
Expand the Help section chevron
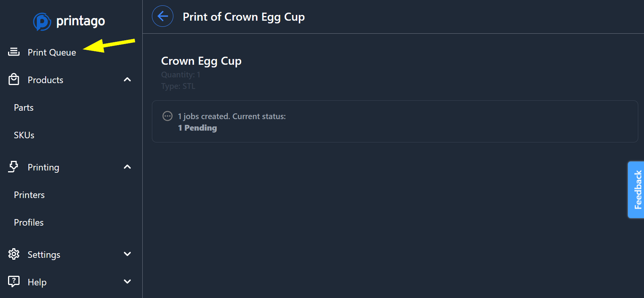pyautogui.click(x=127, y=282)
